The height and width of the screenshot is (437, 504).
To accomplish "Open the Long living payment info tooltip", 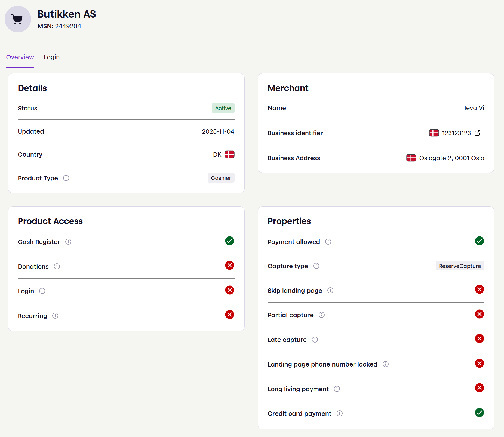I will click(x=337, y=389).
